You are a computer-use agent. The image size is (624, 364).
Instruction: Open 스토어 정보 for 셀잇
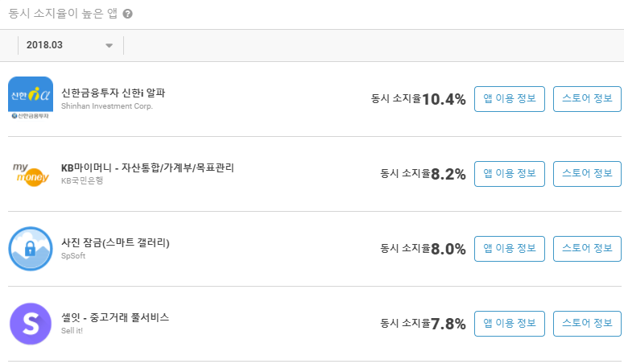coord(587,324)
